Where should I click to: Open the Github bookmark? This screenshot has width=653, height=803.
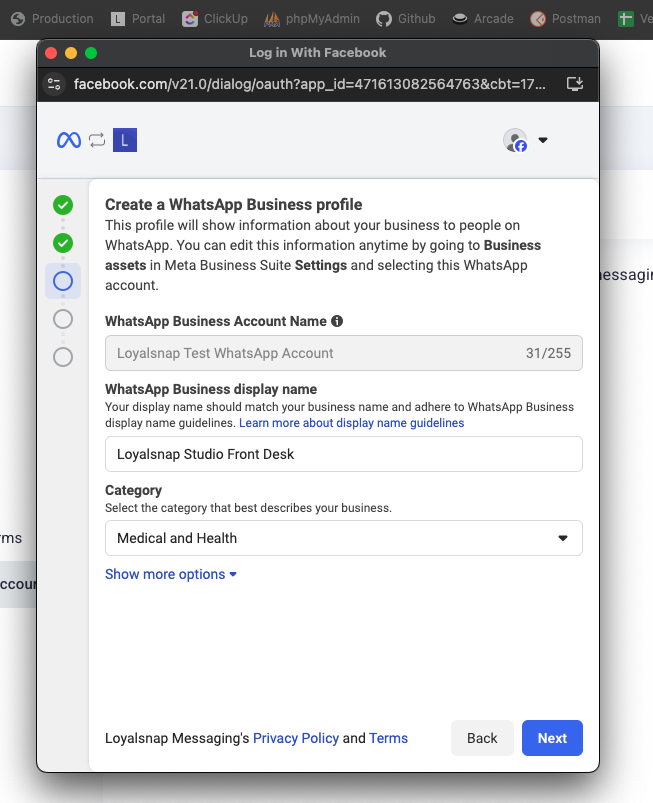pyautogui.click(x=405, y=19)
